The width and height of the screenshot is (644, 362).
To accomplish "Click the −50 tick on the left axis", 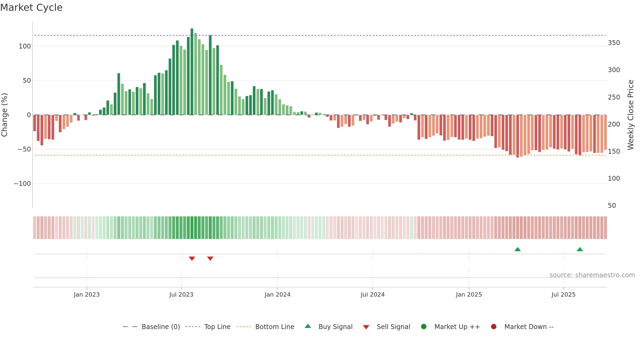I will [24, 149].
